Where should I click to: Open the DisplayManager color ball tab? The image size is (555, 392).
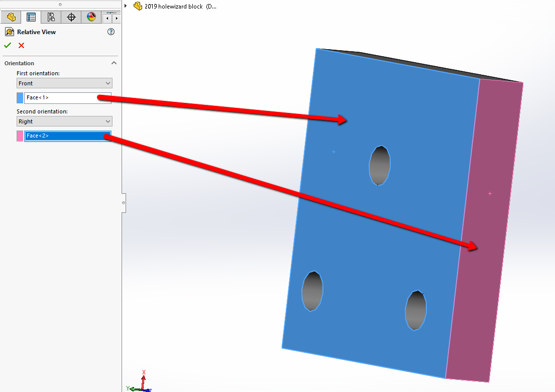[91, 17]
